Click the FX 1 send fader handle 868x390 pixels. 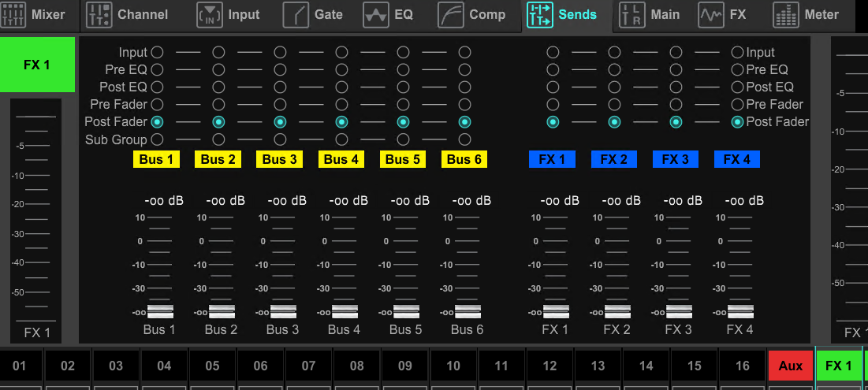pyautogui.click(x=556, y=312)
